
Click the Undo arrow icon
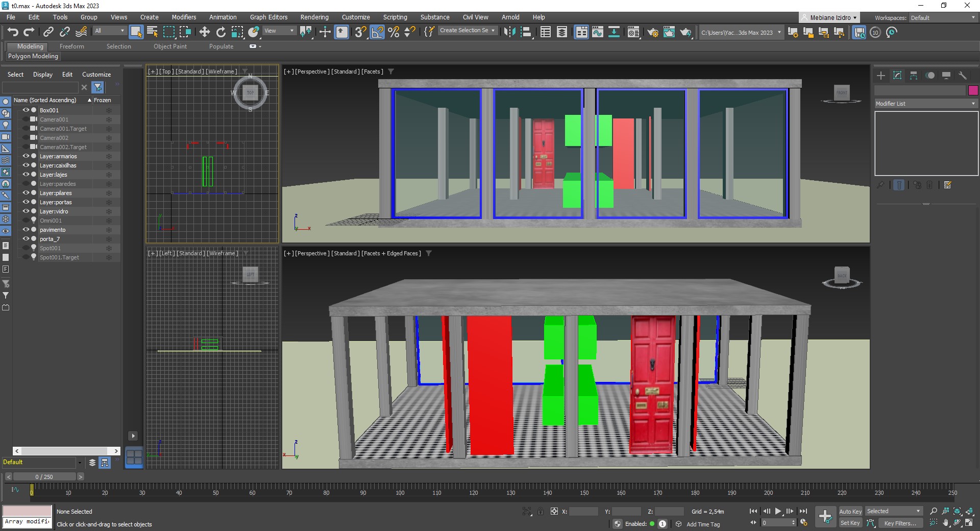coord(13,32)
